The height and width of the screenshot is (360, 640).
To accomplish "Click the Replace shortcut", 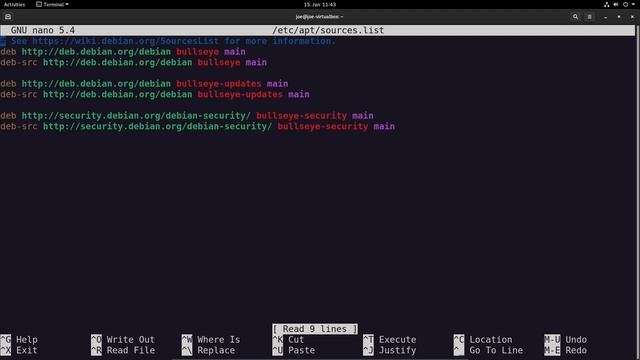I will point(208,350).
